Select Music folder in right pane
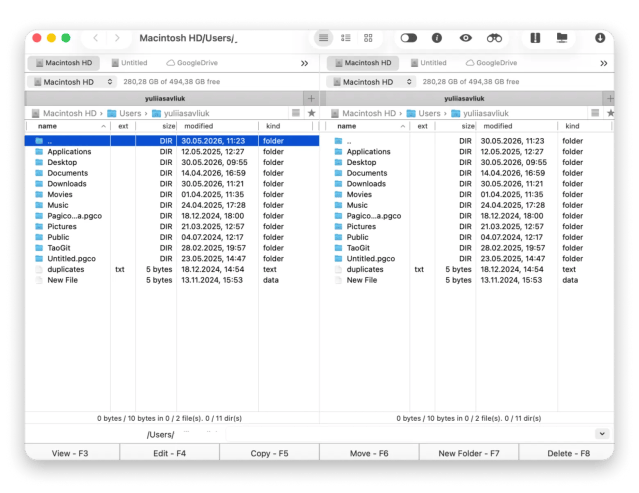 [x=467, y=205]
